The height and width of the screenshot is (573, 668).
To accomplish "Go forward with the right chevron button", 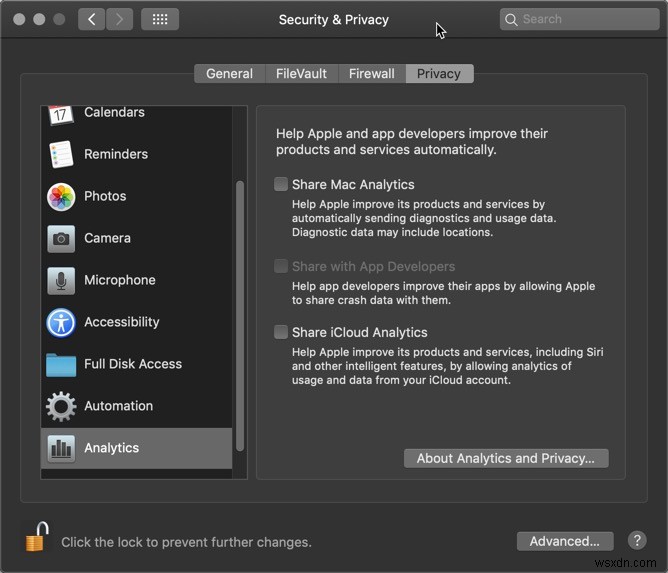I will pos(119,19).
